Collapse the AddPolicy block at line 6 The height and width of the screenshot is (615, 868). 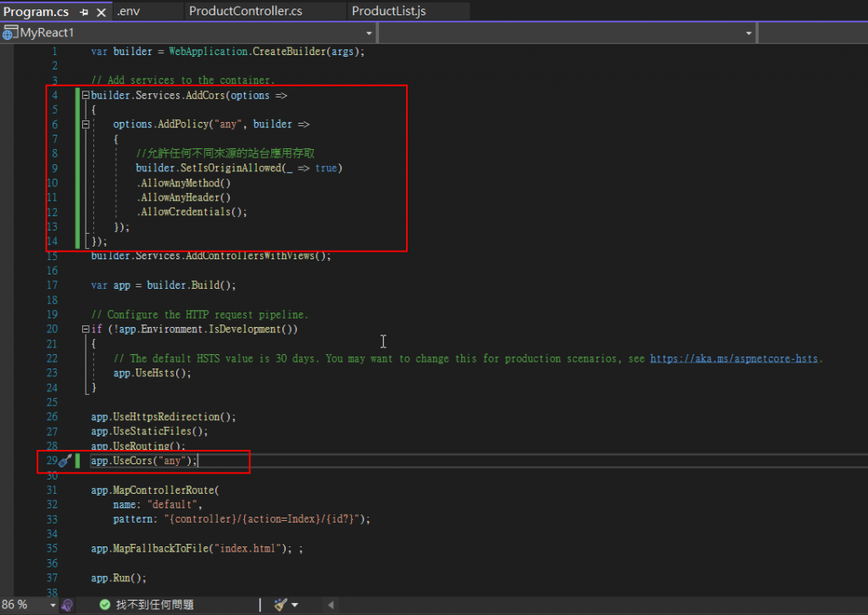86,125
